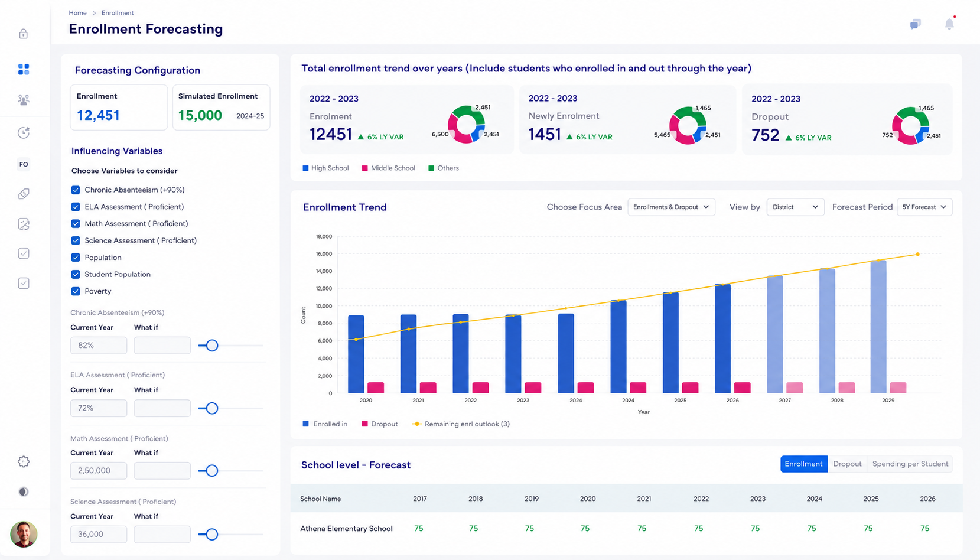Adjust the ELA Assessment slider handle
The image size is (980, 560).
click(211, 408)
